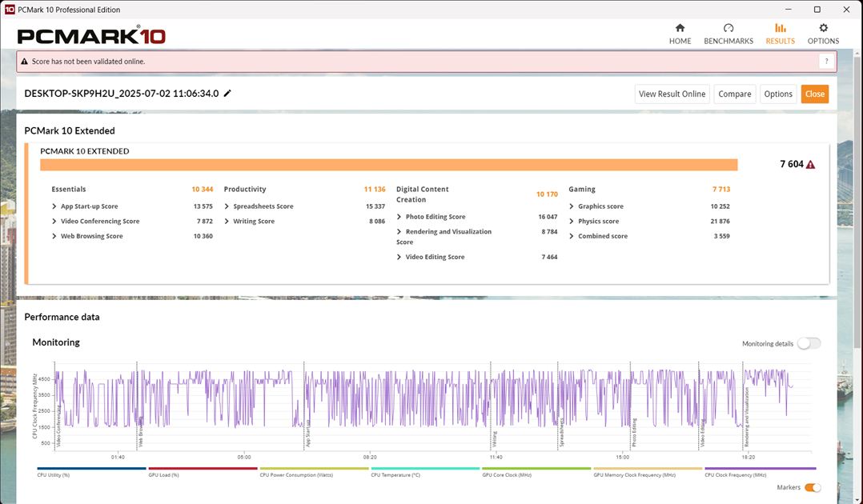Open the Home page icon
The width and height of the screenshot is (863, 504).
680,28
